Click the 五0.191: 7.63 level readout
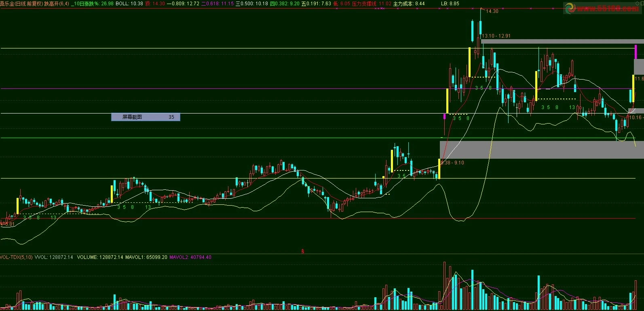The image size is (644, 311). [x=317, y=4]
